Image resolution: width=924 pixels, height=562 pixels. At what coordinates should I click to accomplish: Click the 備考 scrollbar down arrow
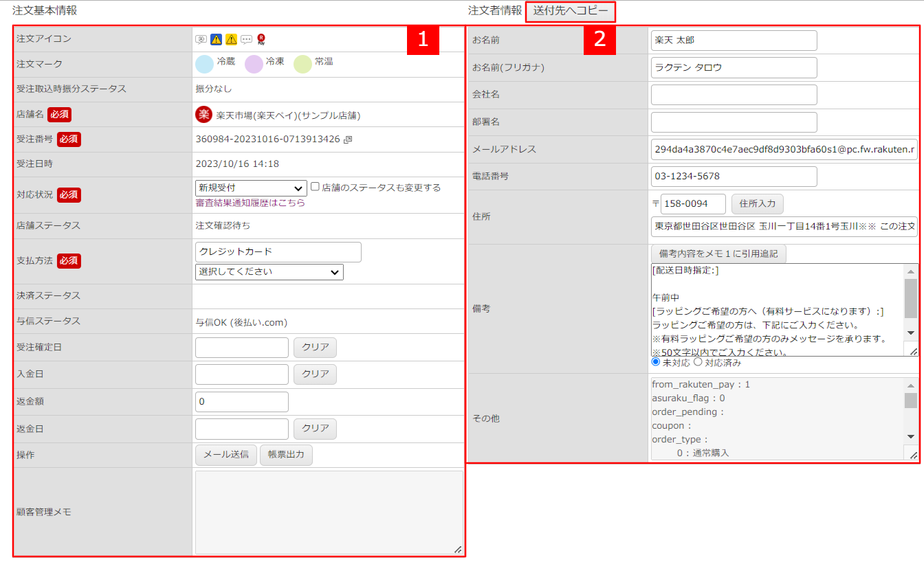(911, 333)
